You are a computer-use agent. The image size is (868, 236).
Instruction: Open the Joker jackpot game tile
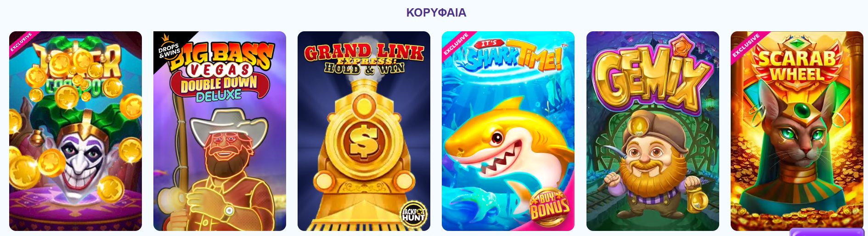pos(75,131)
